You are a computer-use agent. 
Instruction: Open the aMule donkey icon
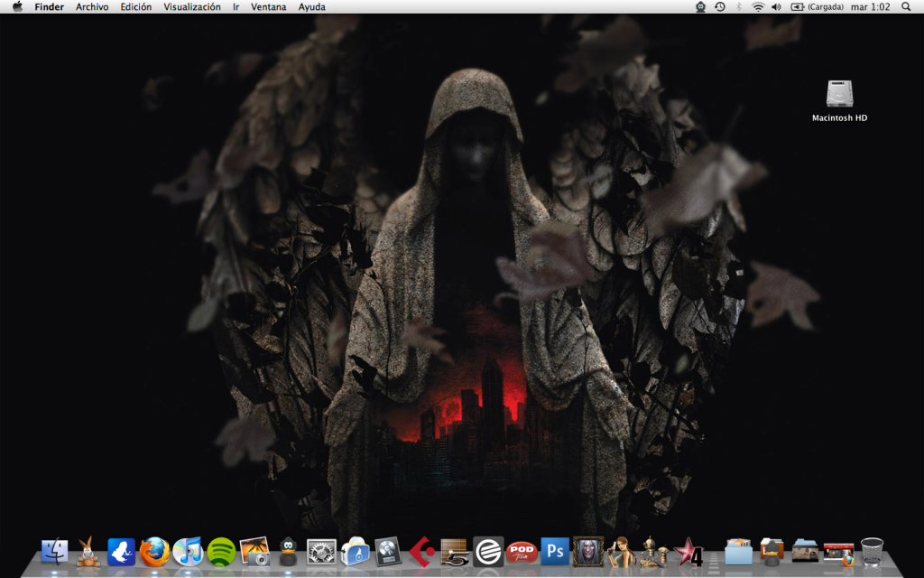coord(88,550)
